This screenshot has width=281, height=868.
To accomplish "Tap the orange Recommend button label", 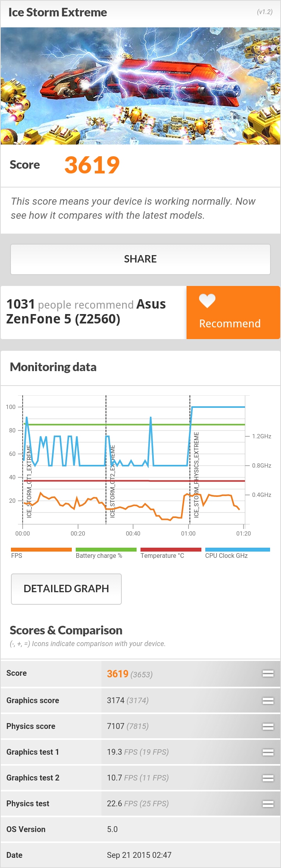I will [230, 323].
